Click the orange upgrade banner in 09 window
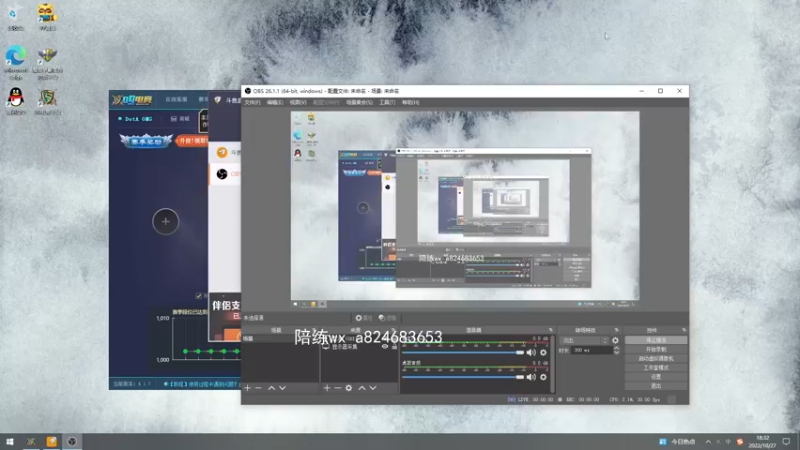The width and height of the screenshot is (800, 450). click(x=192, y=141)
